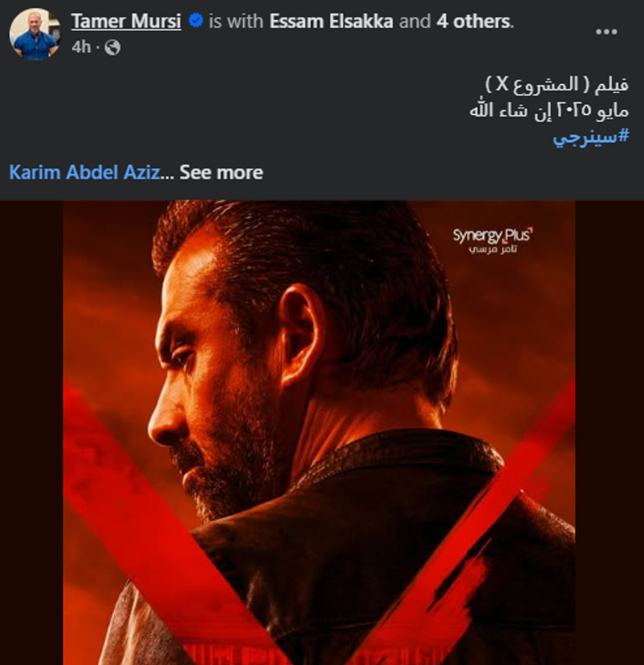The height and width of the screenshot is (665, 644).
Task: Click the globe public audience icon
Action: click(x=112, y=48)
